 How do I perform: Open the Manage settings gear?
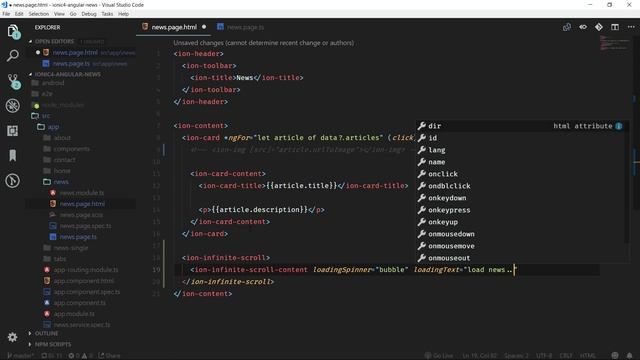pyautogui.click(x=13, y=337)
